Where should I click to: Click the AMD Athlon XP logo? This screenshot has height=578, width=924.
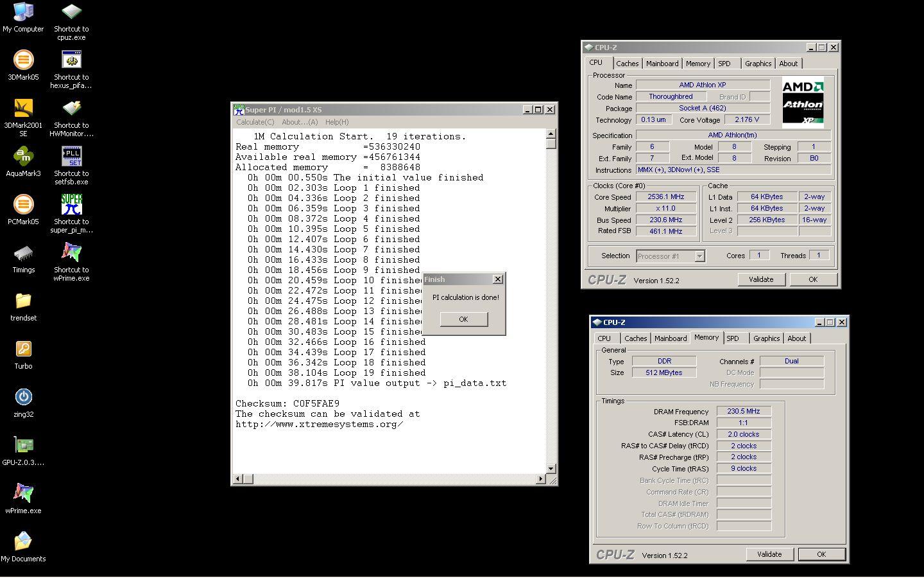(x=803, y=103)
